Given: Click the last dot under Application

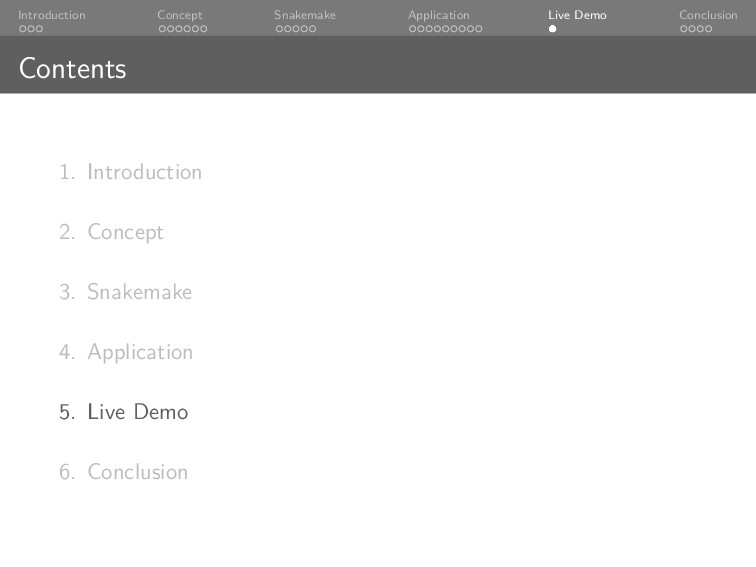Looking at the screenshot, I should coord(478,29).
